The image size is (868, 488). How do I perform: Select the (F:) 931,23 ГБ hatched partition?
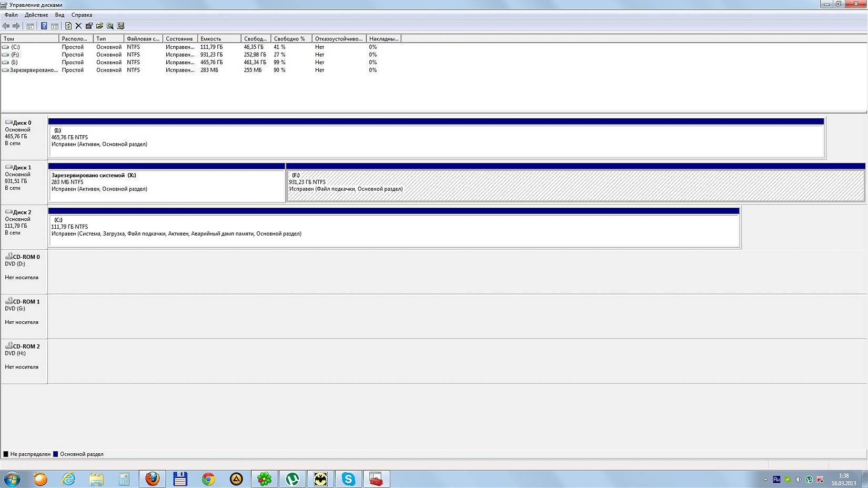pos(576,182)
